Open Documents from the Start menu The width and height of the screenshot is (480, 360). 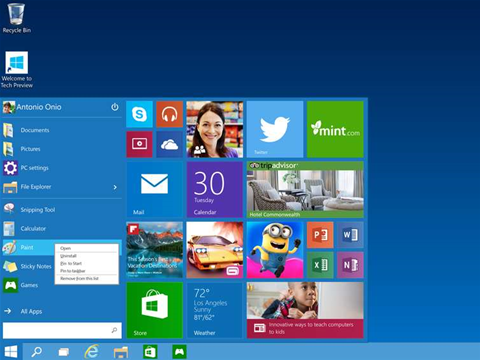pos(62,130)
